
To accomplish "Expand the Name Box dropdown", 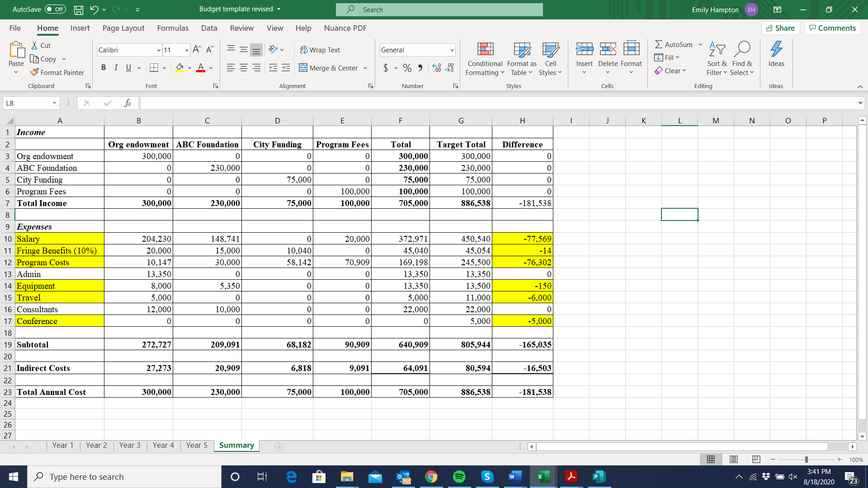I will pyautogui.click(x=54, y=103).
